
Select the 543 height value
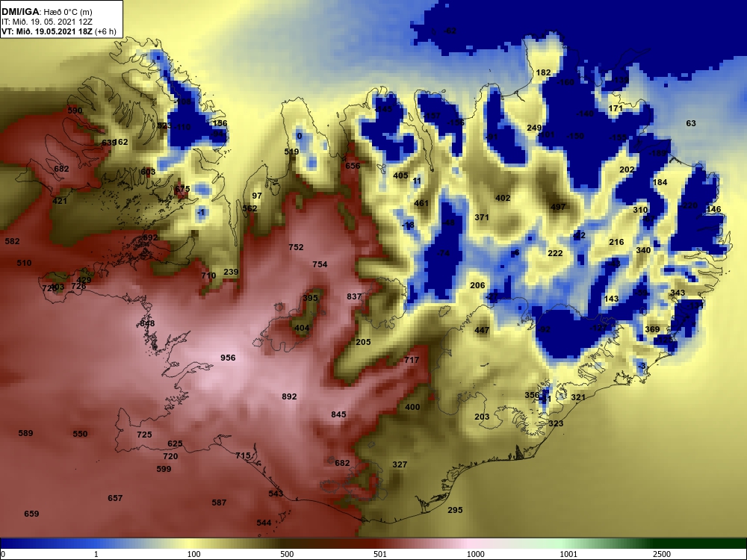coord(276,494)
